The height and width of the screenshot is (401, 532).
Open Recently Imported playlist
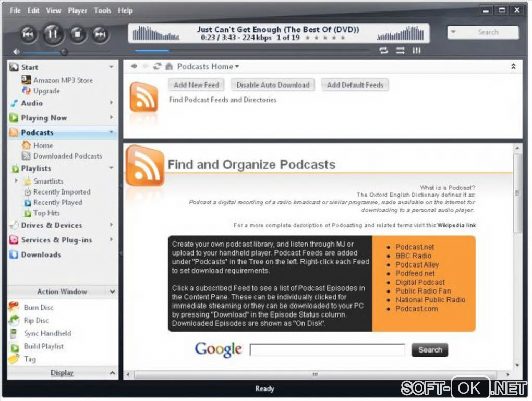(x=62, y=192)
